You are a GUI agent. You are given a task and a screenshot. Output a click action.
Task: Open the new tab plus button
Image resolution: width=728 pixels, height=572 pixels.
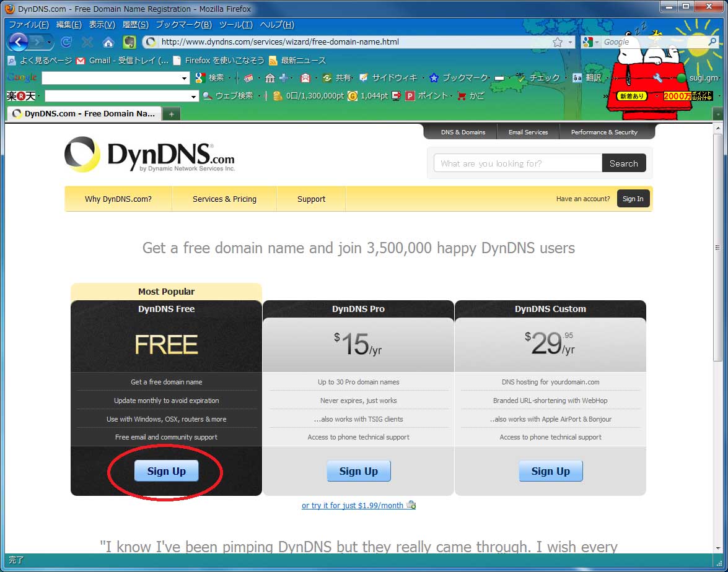click(x=171, y=114)
